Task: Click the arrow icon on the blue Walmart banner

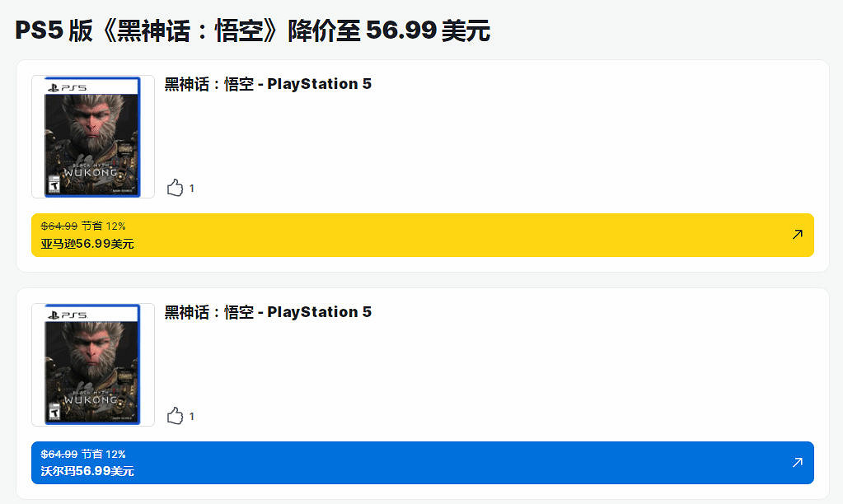Action: (797, 463)
